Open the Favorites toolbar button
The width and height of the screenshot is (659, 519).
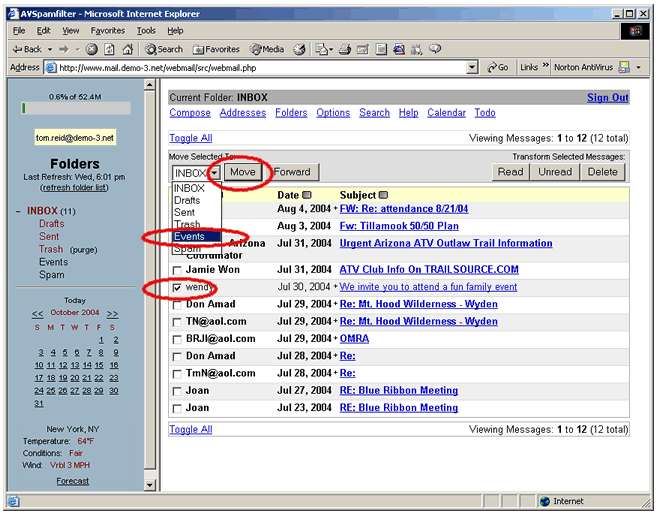216,49
